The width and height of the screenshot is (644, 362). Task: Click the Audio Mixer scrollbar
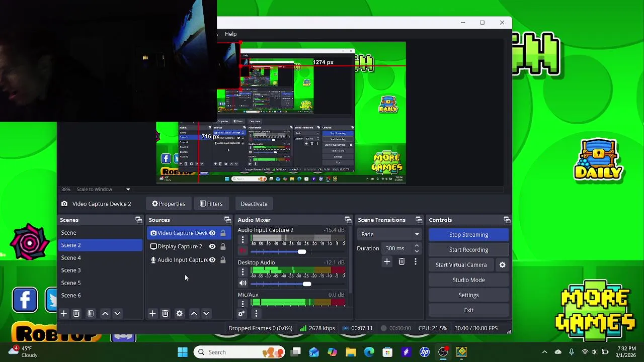(x=350, y=259)
